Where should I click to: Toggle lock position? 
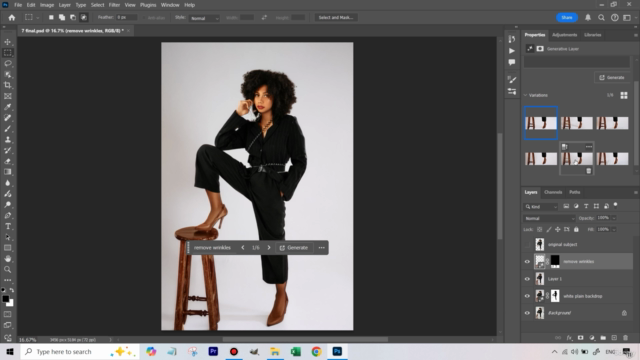[558, 229]
